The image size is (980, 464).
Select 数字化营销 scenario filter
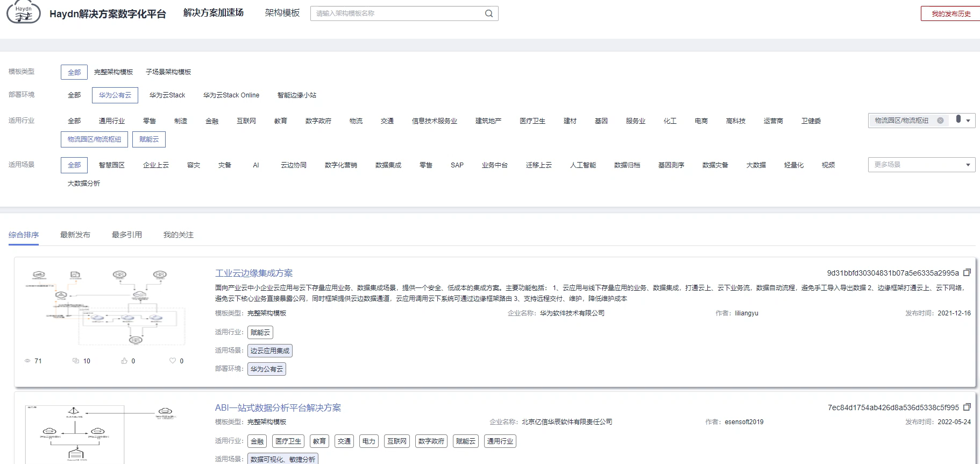(x=341, y=165)
